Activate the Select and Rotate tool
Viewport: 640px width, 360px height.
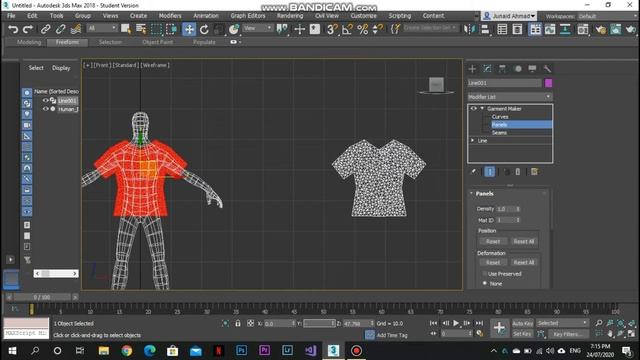tap(204, 29)
